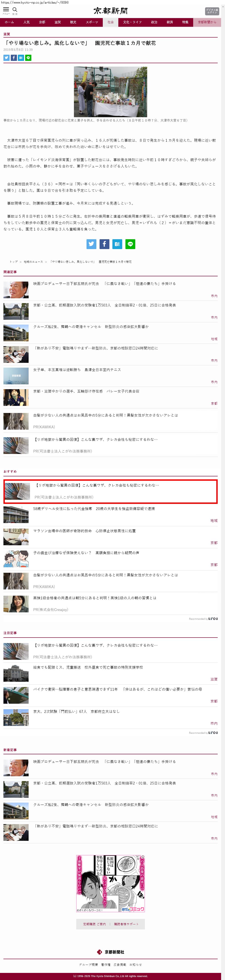The image size is (225, 980).
Task: Select the 文化・ライフ navigation tab
Action: point(132,22)
